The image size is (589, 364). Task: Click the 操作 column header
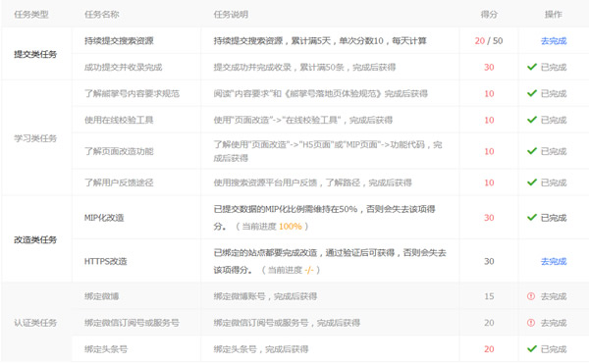(x=554, y=15)
